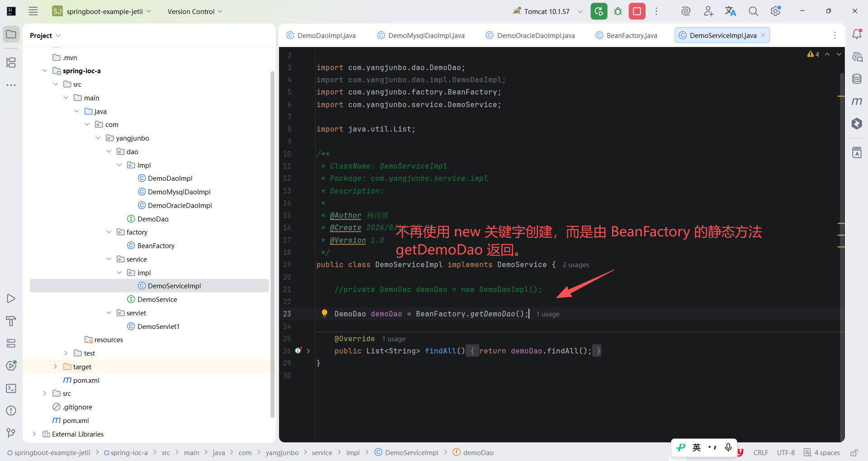Click the gutter implements marker on line 26
Screen dimensions: 868x461
click(x=298, y=351)
